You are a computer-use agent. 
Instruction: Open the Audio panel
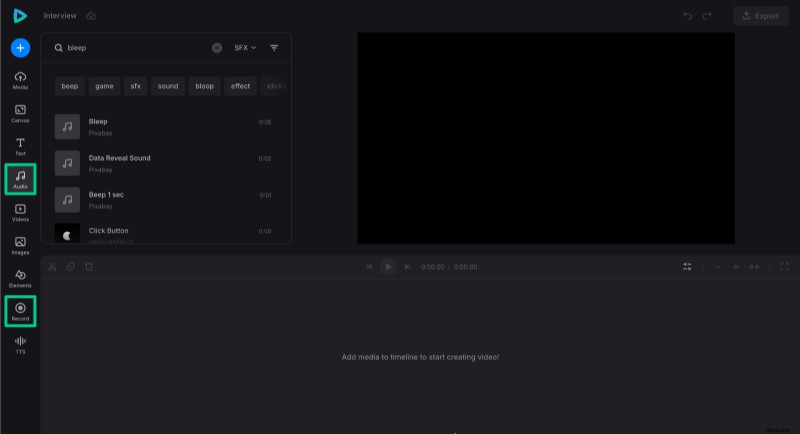(20, 180)
